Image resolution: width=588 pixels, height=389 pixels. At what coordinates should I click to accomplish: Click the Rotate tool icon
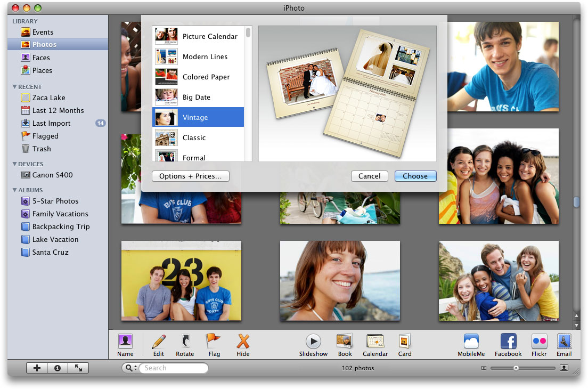point(185,342)
